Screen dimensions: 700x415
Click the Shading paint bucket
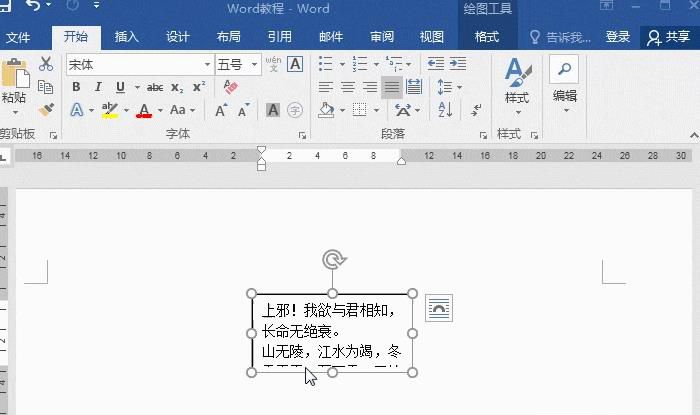(x=326, y=110)
